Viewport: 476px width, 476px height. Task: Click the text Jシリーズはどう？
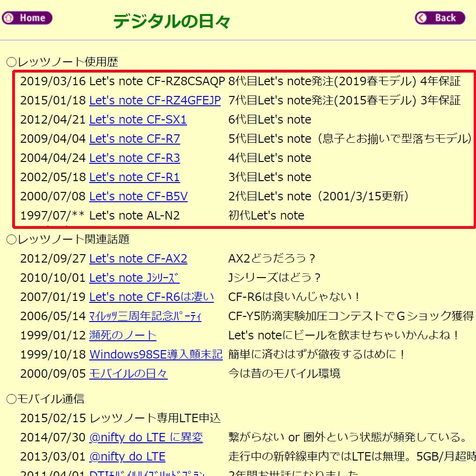[x=275, y=278]
